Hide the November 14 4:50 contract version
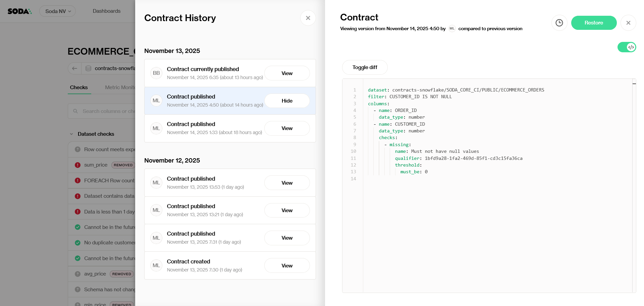Viewport: 644px width, 306px height. tap(287, 101)
